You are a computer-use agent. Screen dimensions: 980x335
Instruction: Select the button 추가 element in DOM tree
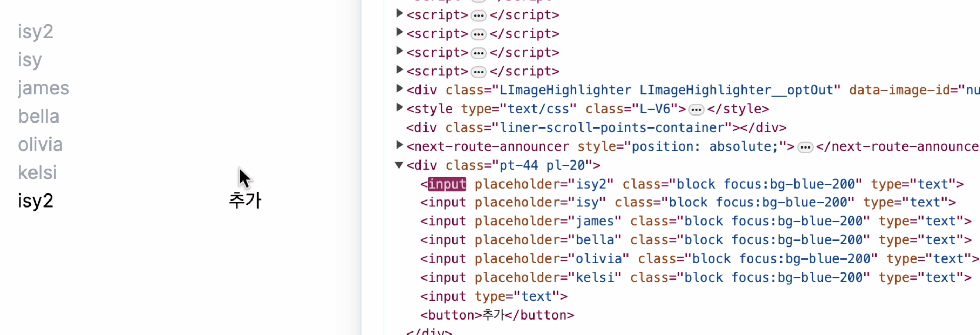pyautogui.click(x=497, y=315)
